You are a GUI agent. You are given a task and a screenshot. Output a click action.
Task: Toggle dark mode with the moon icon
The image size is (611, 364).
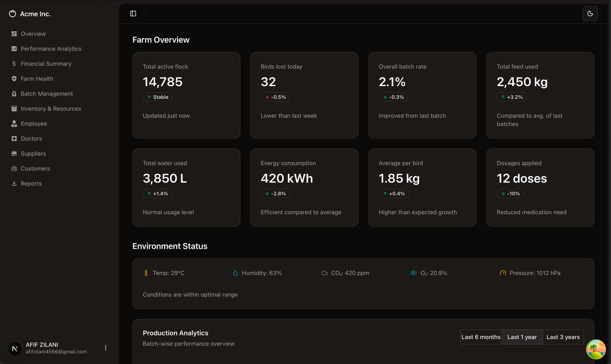(x=590, y=14)
